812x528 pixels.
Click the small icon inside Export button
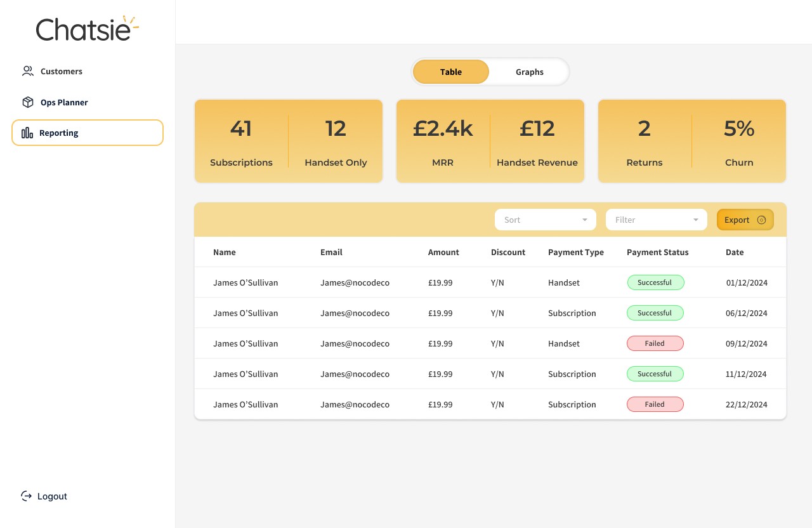(x=761, y=220)
